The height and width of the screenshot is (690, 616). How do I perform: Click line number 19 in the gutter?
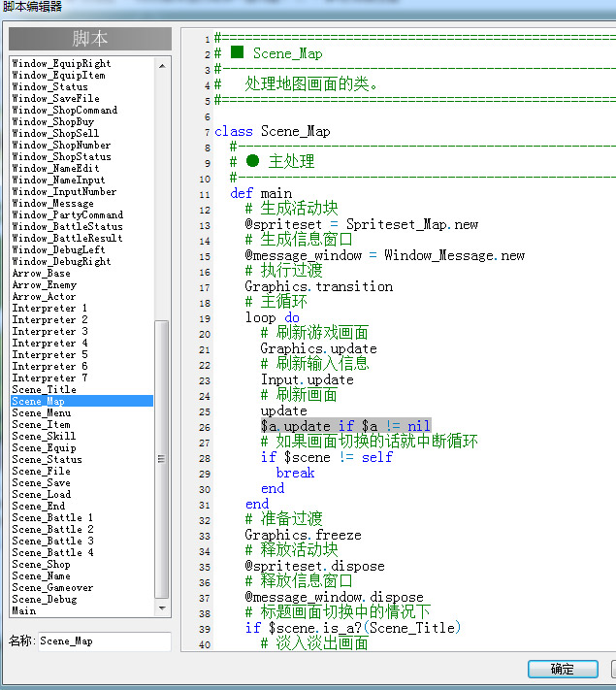tap(205, 319)
